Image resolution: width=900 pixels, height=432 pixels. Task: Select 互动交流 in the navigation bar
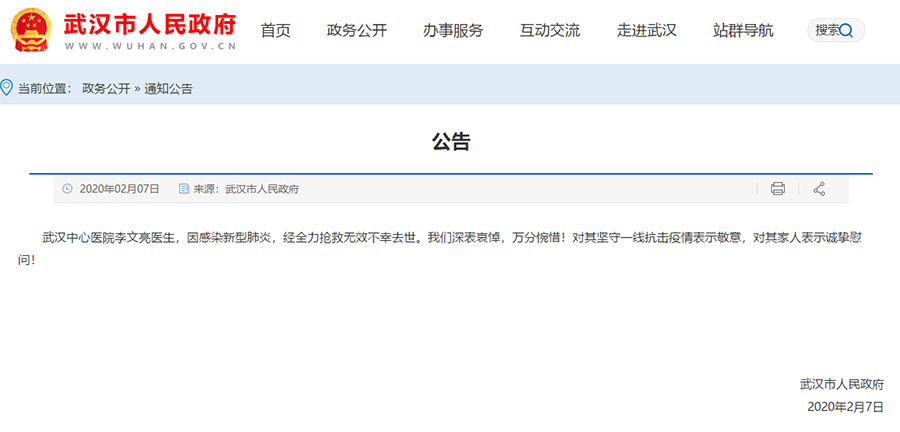549,30
